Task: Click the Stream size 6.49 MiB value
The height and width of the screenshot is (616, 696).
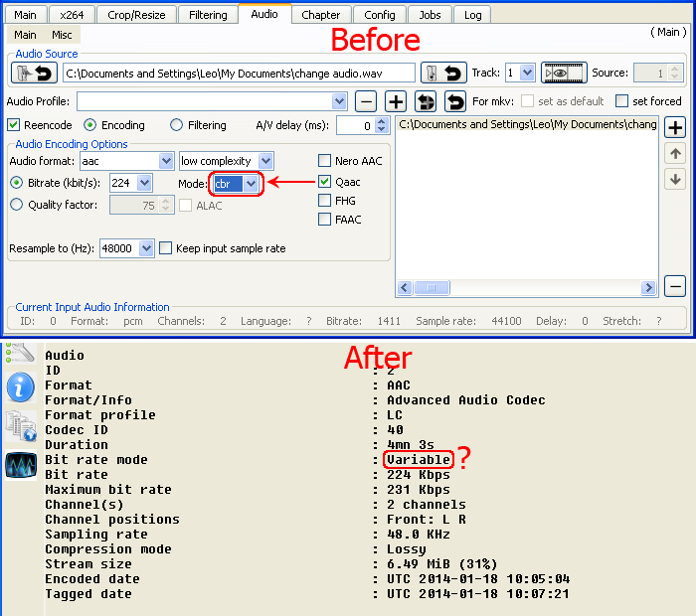Action: tap(441, 564)
